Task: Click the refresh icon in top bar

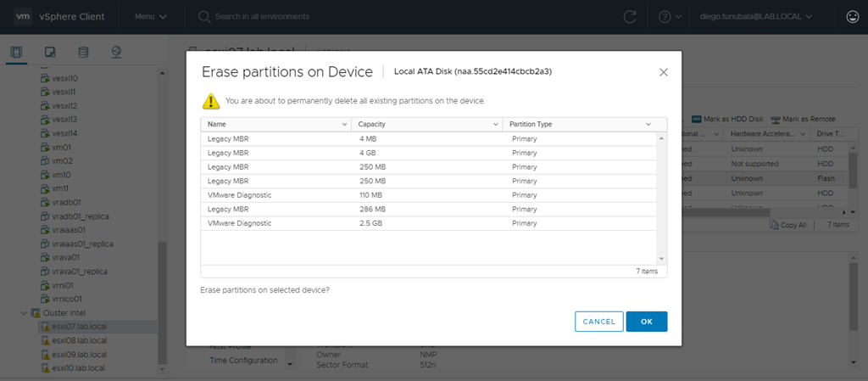Action: 630,16
